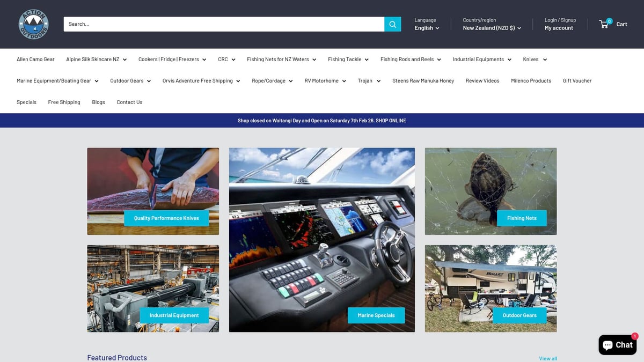Open the My account link
This screenshot has width=644, height=362.
[x=559, y=27]
